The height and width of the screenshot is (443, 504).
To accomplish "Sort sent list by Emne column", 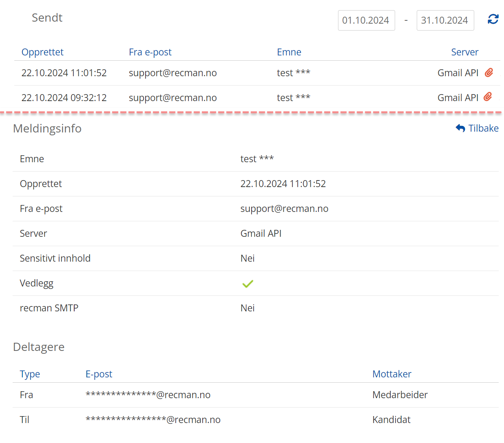I will point(289,52).
